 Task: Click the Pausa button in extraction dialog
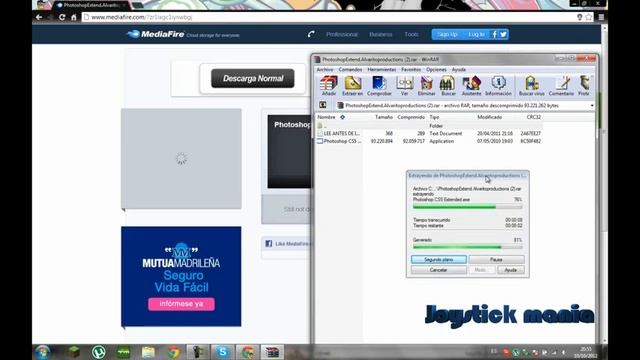(496, 260)
